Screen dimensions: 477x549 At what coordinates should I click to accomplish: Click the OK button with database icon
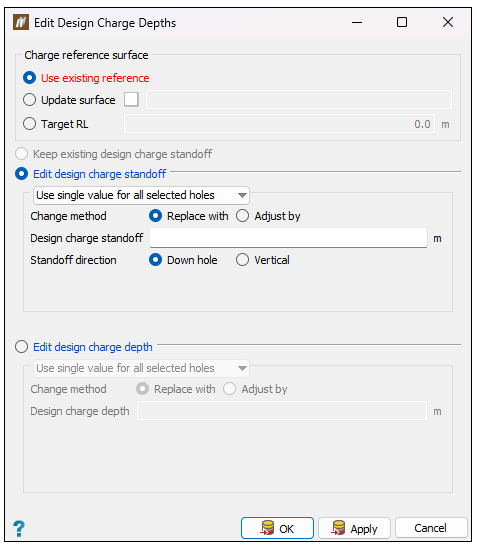[x=277, y=528]
